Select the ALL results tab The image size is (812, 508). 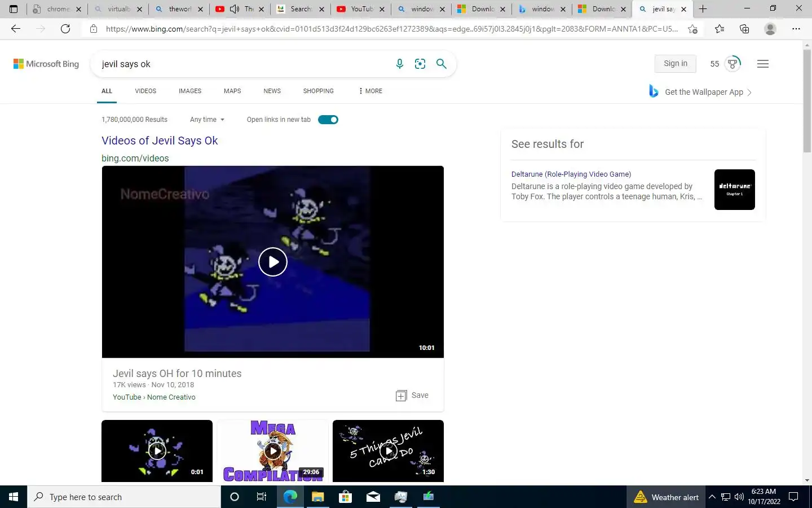107,91
